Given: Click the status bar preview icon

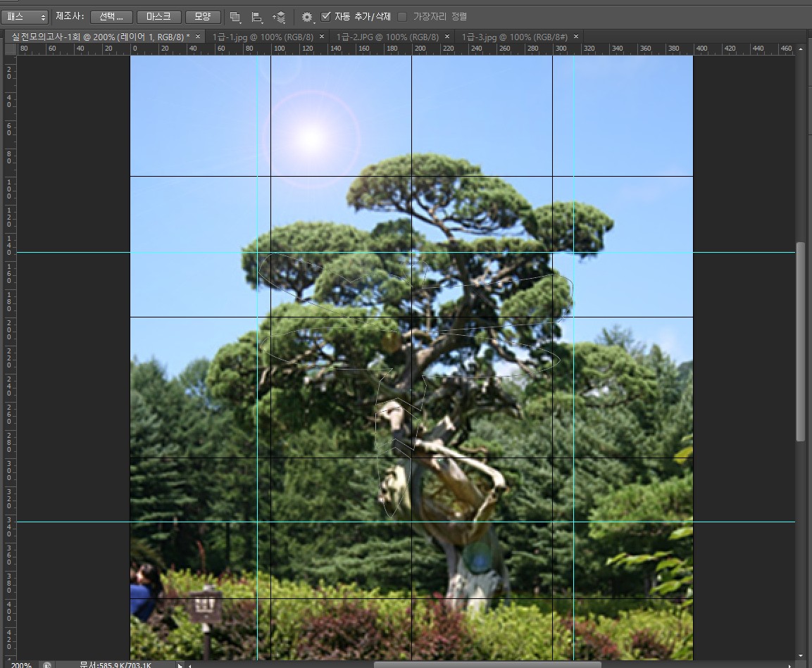Looking at the screenshot, I should [46, 664].
